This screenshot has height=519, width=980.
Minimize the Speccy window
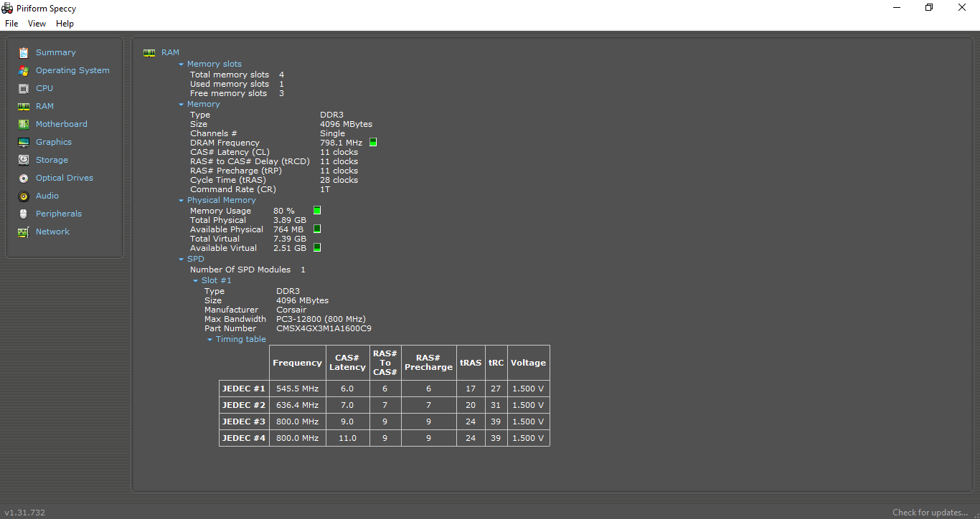click(897, 8)
